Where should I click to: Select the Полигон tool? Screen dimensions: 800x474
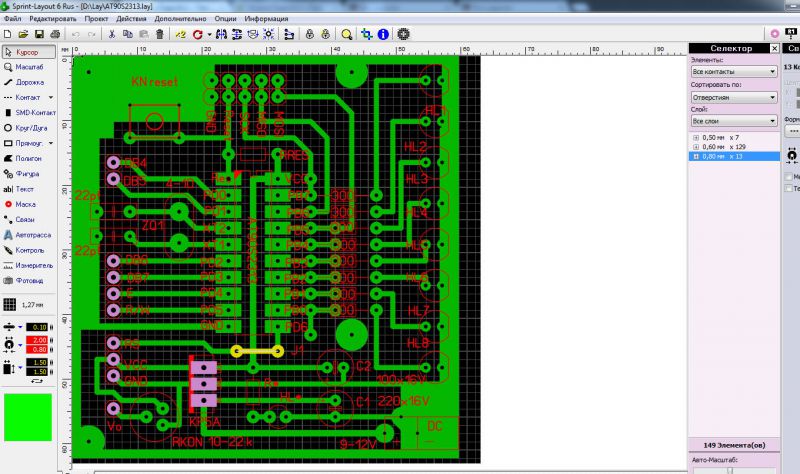tap(28, 158)
